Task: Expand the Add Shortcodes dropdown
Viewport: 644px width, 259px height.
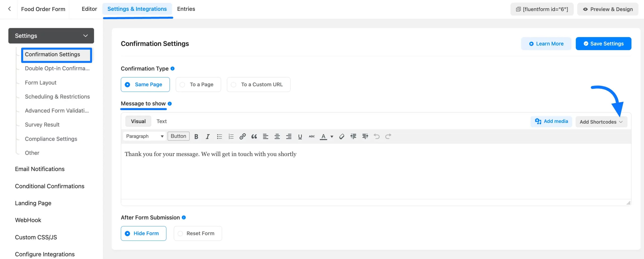Action: 601,122
